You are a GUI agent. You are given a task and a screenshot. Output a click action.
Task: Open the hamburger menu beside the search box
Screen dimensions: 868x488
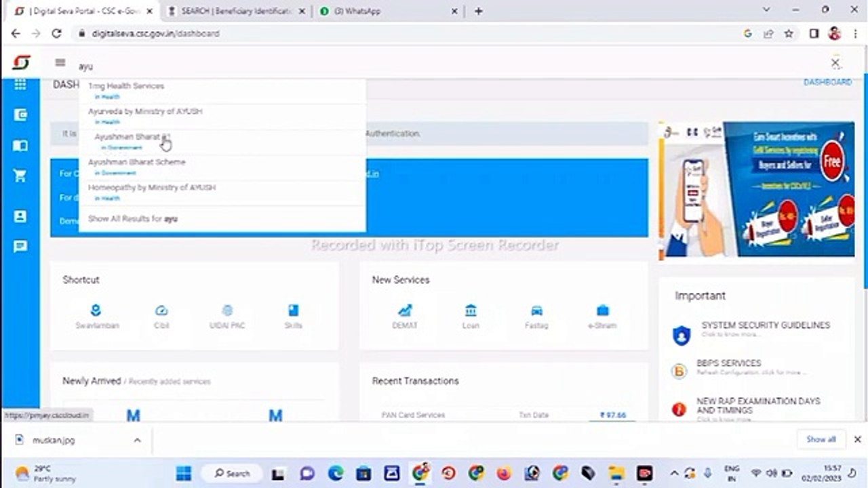[60, 62]
